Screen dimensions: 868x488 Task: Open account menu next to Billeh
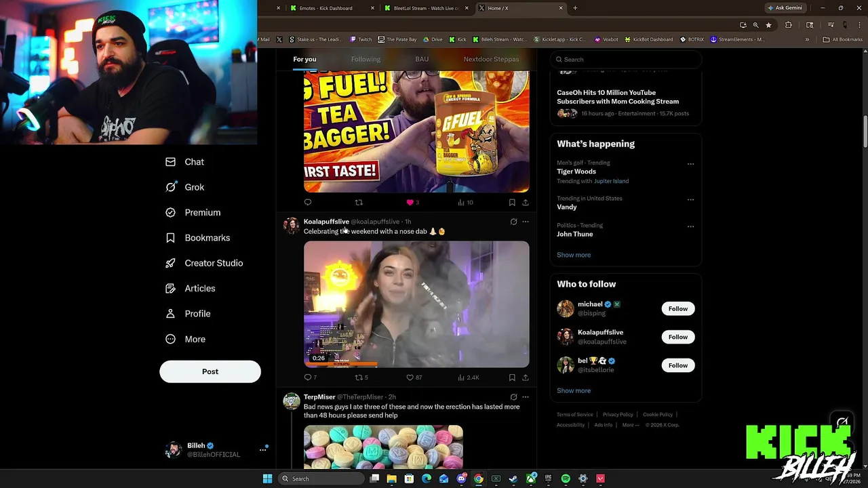[263, 450]
